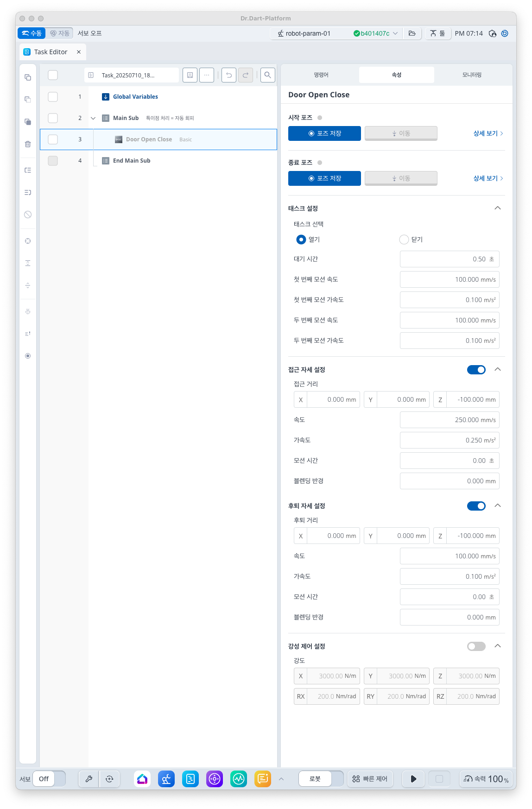Disable the 접근 자세 설정 toggle
Image resolution: width=532 pixels, height=809 pixels.
[x=476, y=370]
